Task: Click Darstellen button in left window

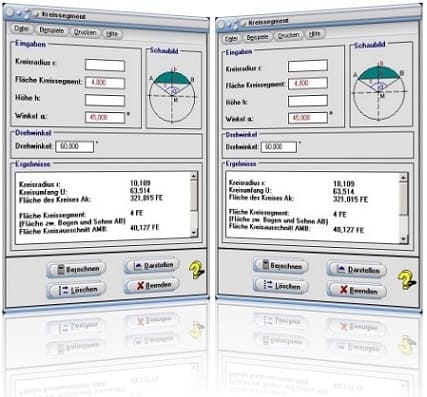Action: coord(152,266)
